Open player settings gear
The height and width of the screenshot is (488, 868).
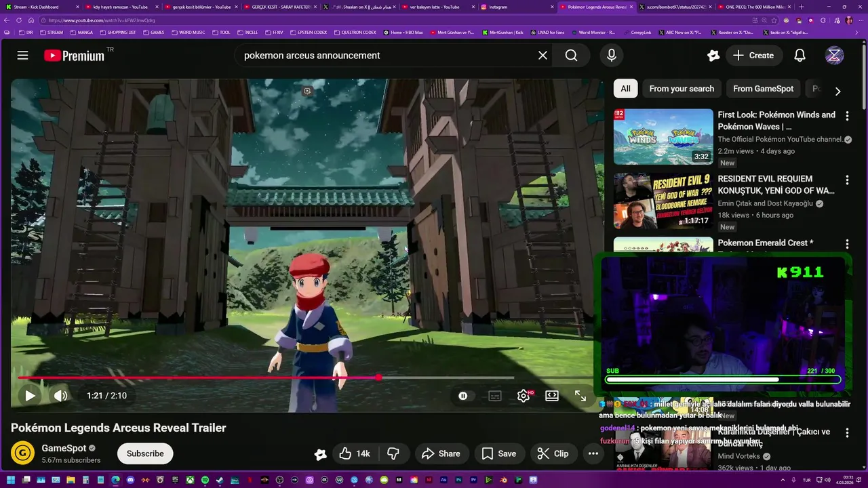[x=524, y=396]
